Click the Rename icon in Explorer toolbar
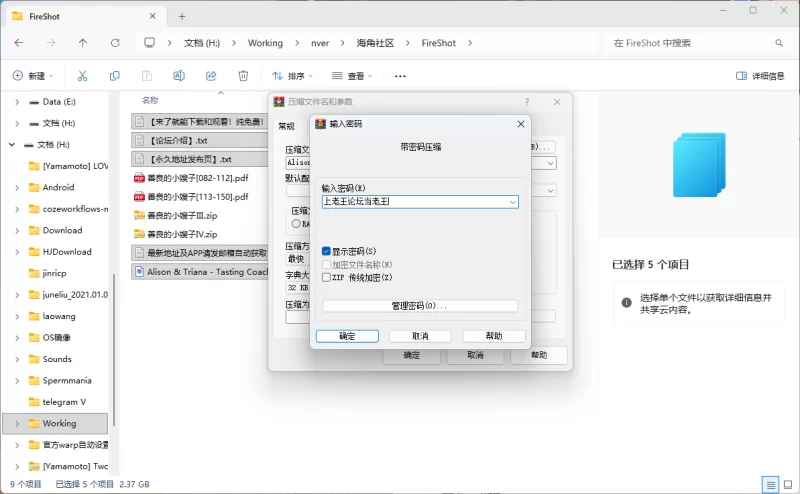Viewport: 800px width, 494px height. point(179,76)
